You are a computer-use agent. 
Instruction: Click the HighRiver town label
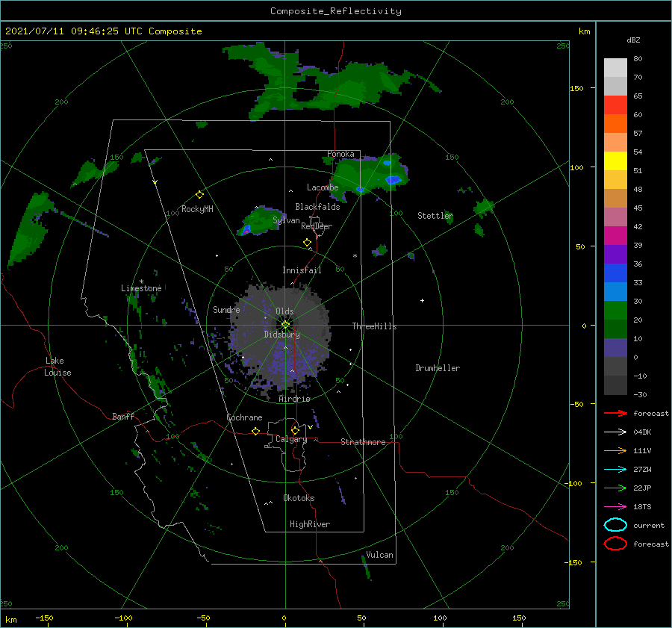pyautogui.click(x=310, y=524)
